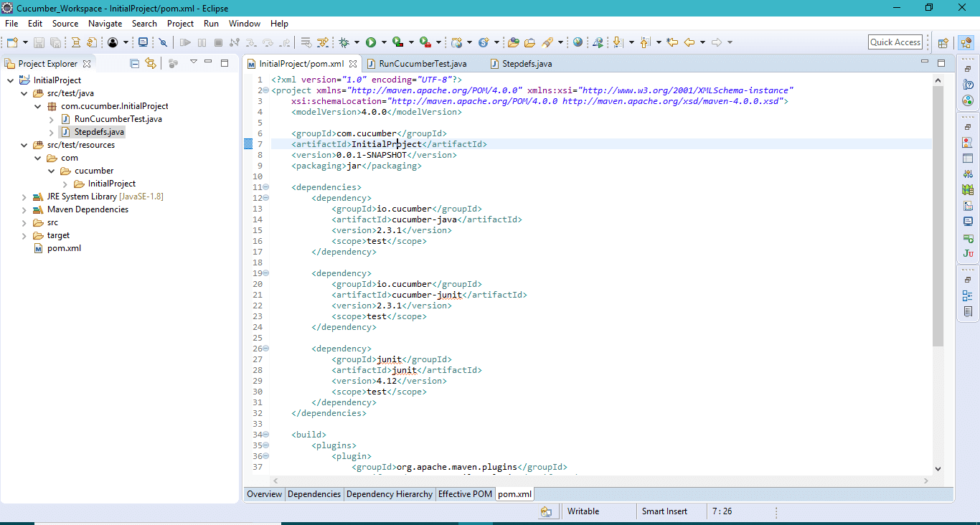The height and width of the screenshot is (525, 980).
Task: Click the Suspend debug toolbar icon
Action: click(x=202, y=42)
